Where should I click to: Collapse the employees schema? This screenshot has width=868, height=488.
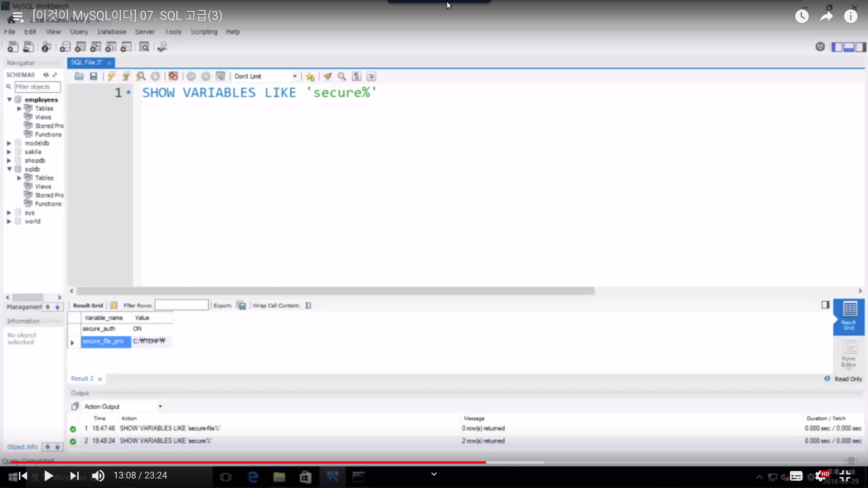click(9, 99)
